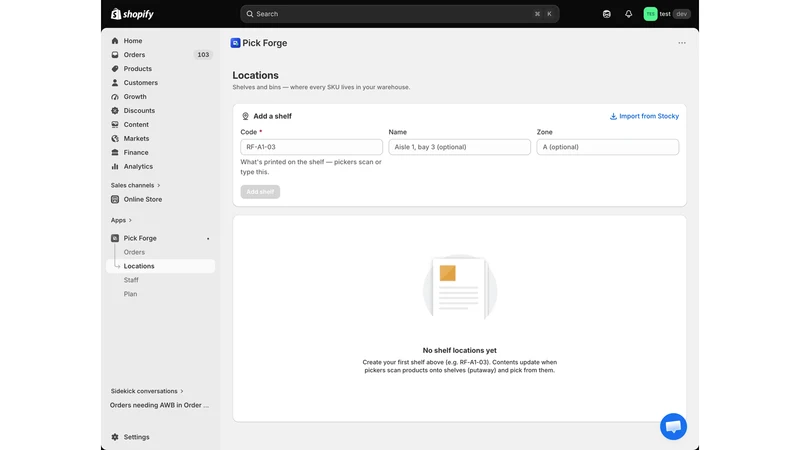Open the Settings gear icon
This screenshot has width=800, height=450.
(x=115, y=437)
